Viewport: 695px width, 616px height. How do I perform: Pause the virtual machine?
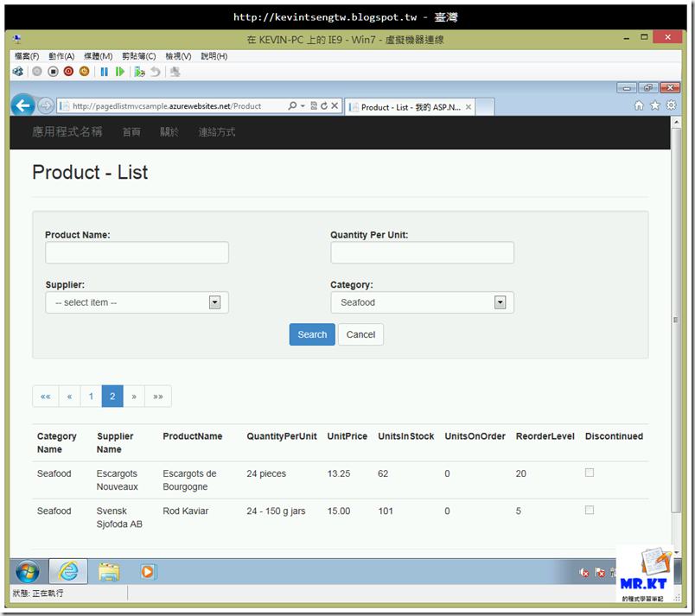(104, 72)
